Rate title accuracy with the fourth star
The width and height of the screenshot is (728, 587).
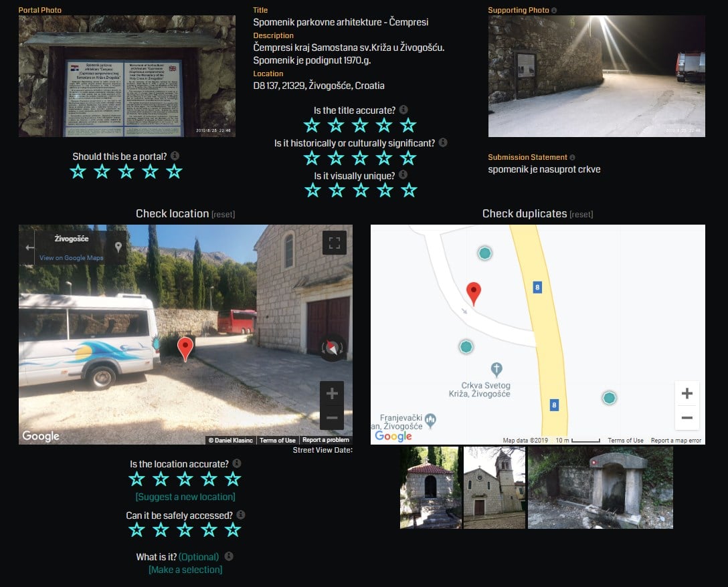(384, 125)
